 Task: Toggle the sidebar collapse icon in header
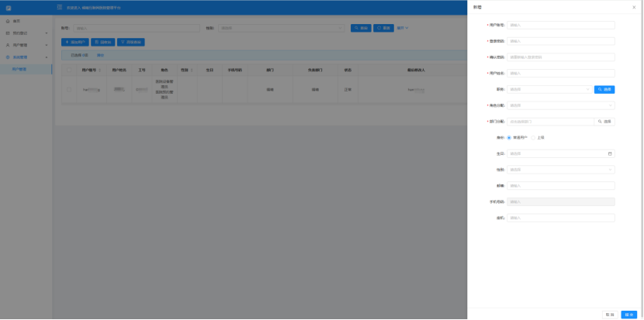[x=59, y=7]
